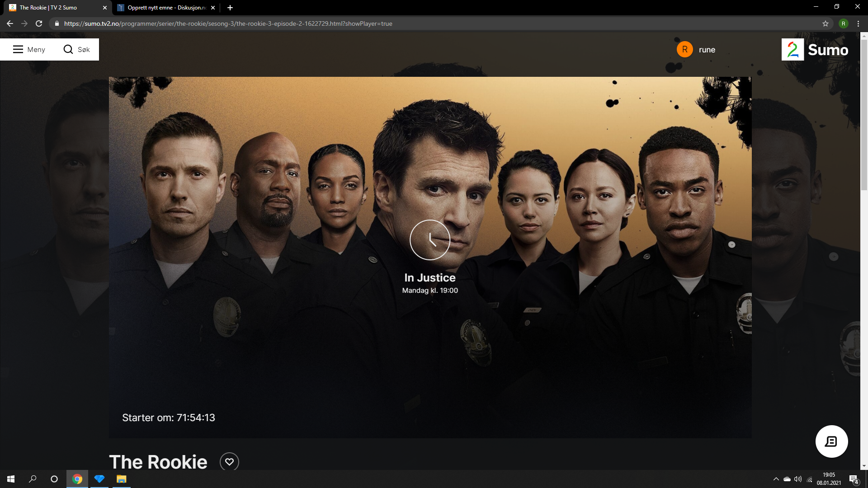Show hidden system tray icons
Viewport: 868px width, 488px height.
776,479
